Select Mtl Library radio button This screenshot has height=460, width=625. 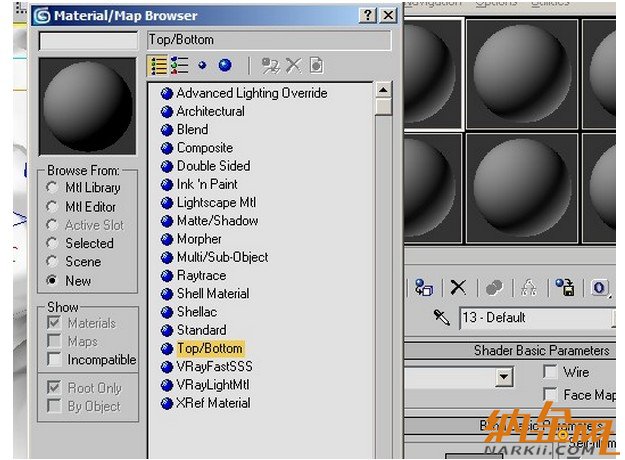tap(52, 187)
